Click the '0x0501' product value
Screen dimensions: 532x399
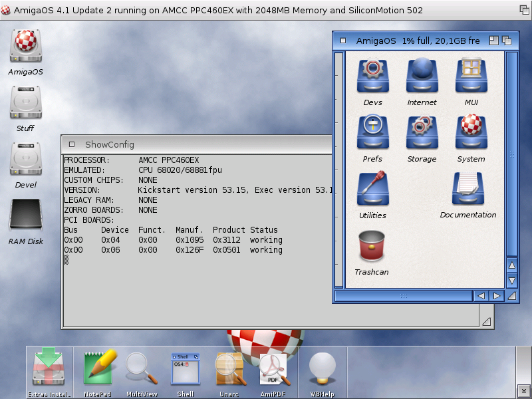(227, 250)
